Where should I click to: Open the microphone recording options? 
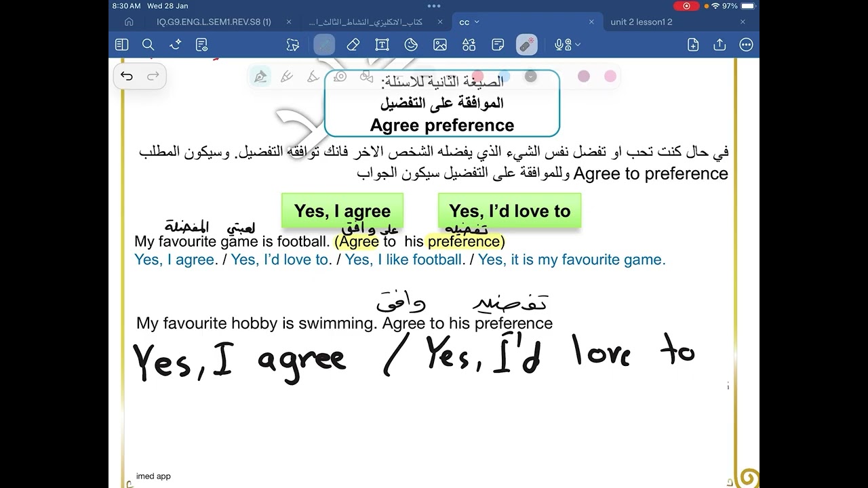(568, 45)
